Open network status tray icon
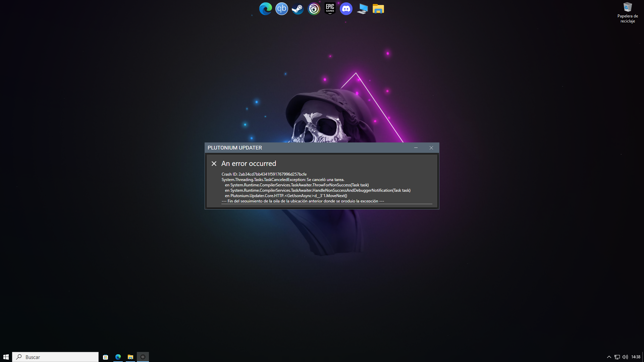This screenshot has height=362, width=644. (617, 357)
